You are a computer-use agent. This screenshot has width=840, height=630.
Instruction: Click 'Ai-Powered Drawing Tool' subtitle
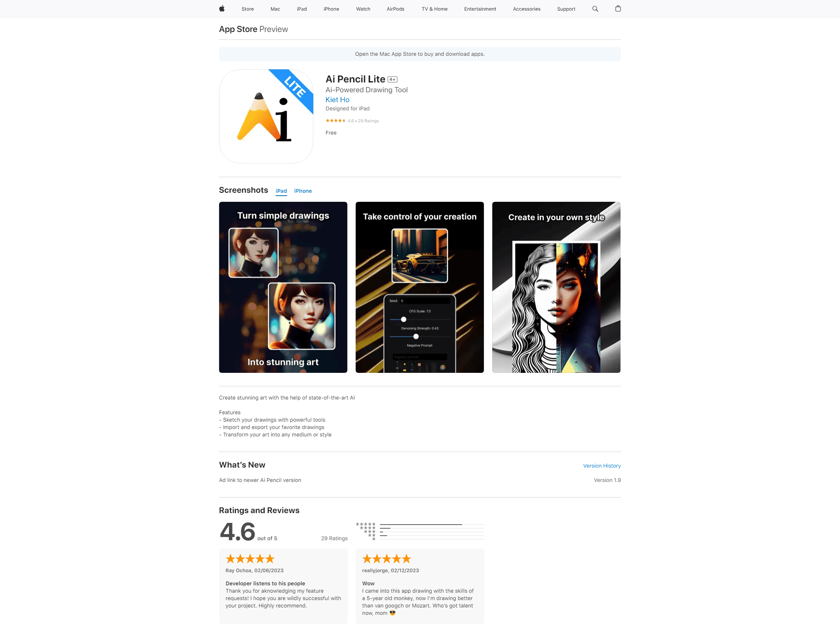point(367,90)
